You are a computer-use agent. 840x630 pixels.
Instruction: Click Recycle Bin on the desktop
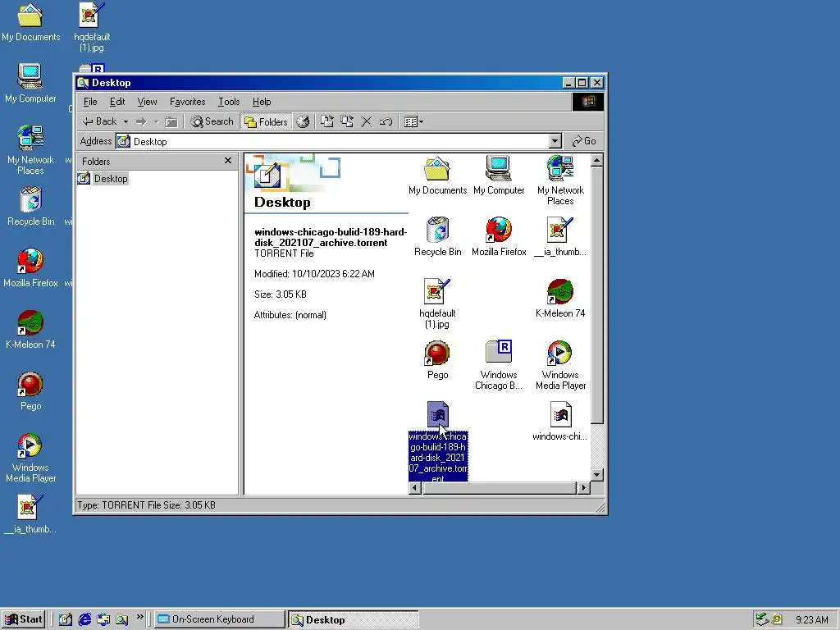(30, 207)
